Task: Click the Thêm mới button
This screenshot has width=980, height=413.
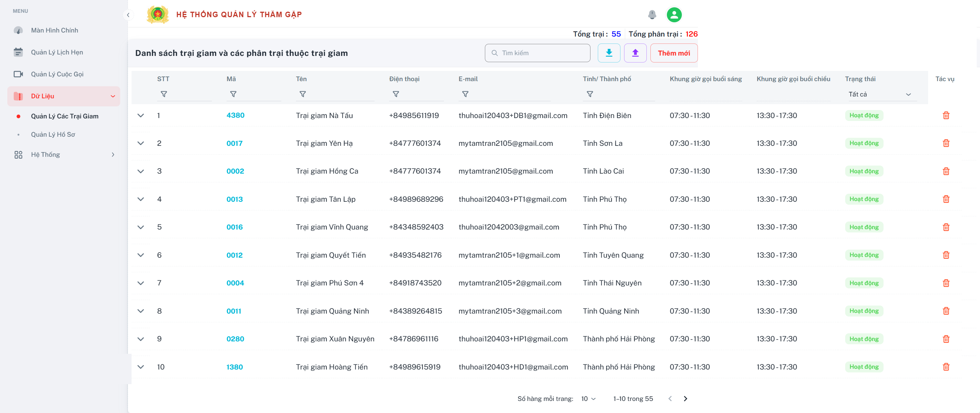Action: pos(674,53)
